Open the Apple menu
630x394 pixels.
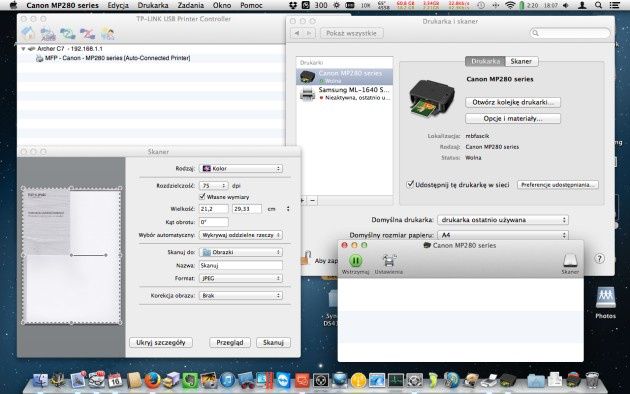[13, 5]
